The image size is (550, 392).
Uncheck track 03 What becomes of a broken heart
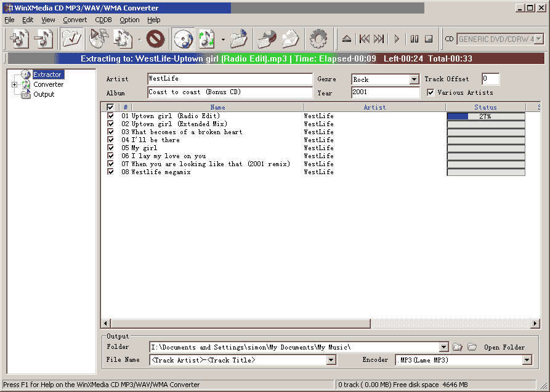[110, 132]
